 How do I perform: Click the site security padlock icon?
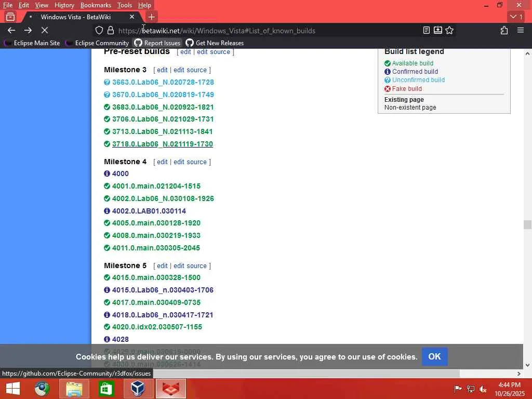pos(111,31)
